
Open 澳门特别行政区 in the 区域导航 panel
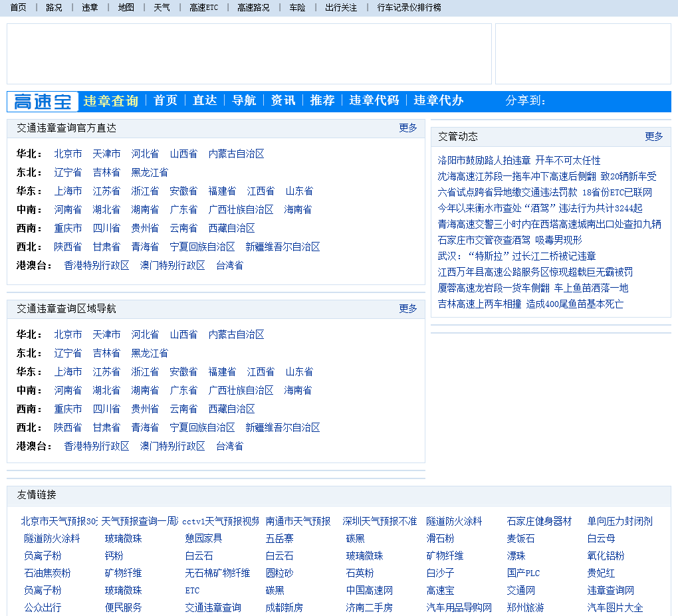[x=173, y=446]
